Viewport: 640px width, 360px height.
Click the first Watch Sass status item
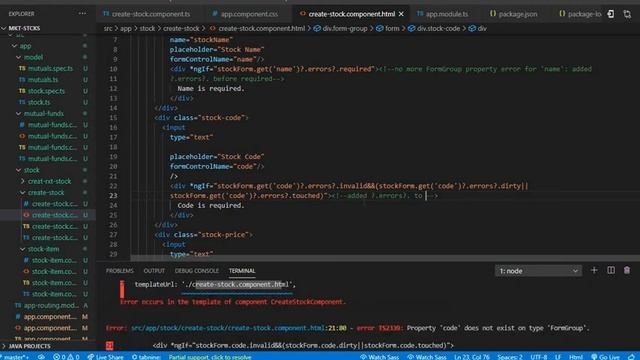(x=380, y=357)
